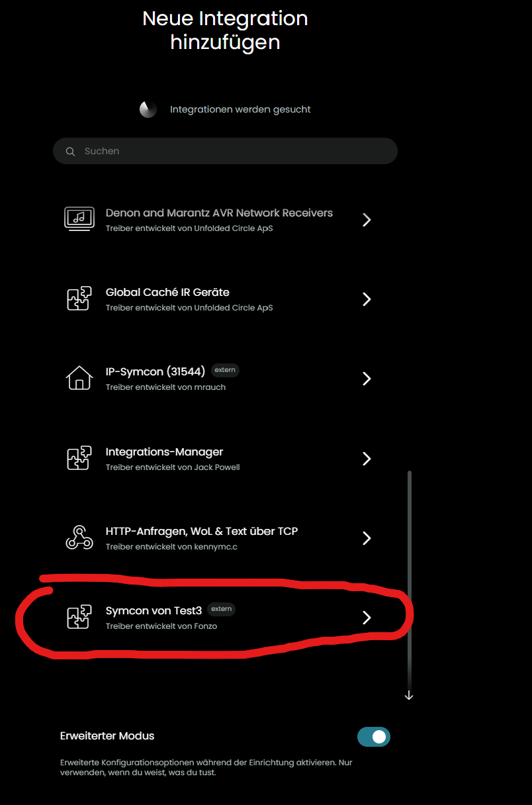
Task: Expand Global Caché IR Geräte chevron
Action: coord(367,299)
